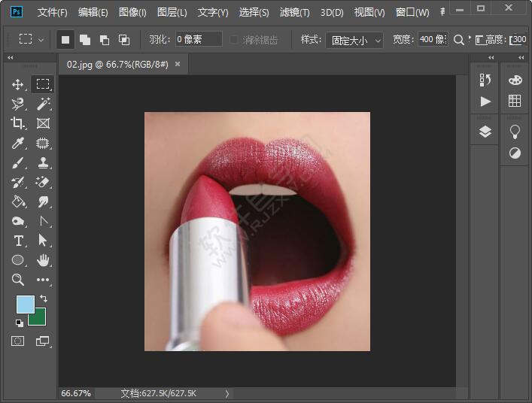Select the Pen tool
Screen dimensions: 532x403
[x=43, y=221]
